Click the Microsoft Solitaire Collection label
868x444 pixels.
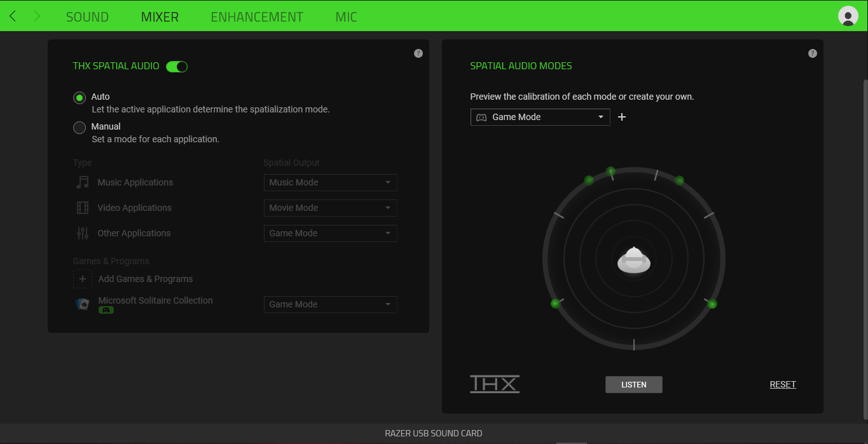[155, 300]
